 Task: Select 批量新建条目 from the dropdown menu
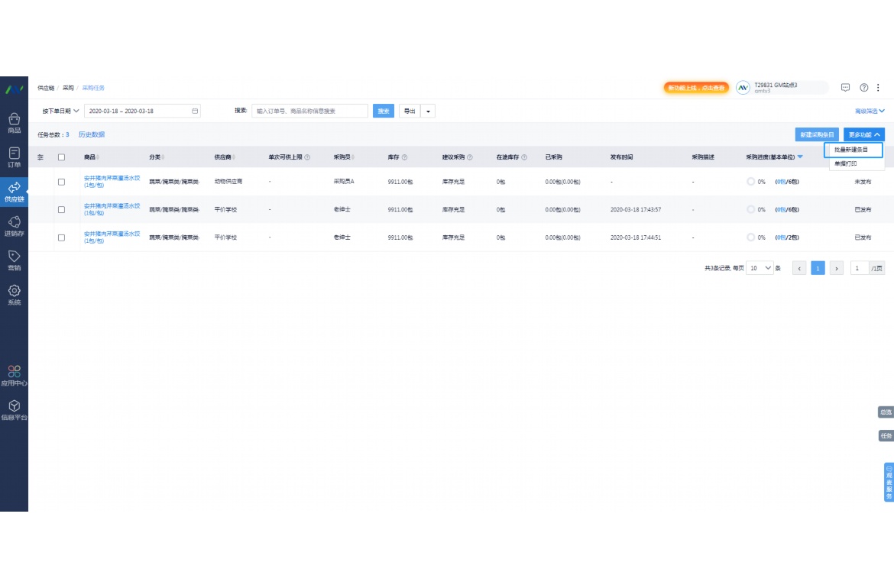pos(853,150)
